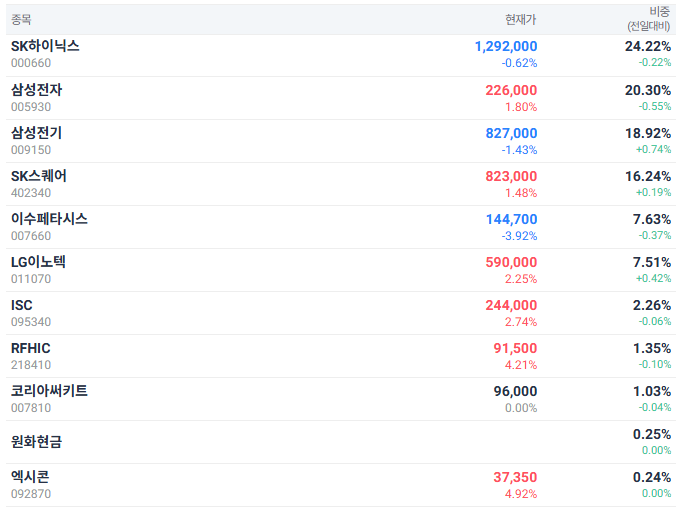Click the +0.19% weight change
Screen dimensions: 689x519
tap(654, 192)
